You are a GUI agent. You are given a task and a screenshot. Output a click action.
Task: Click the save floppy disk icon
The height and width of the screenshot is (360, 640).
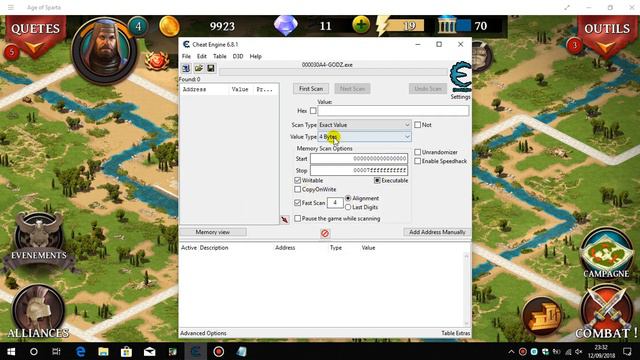click(x=211, y=69)
